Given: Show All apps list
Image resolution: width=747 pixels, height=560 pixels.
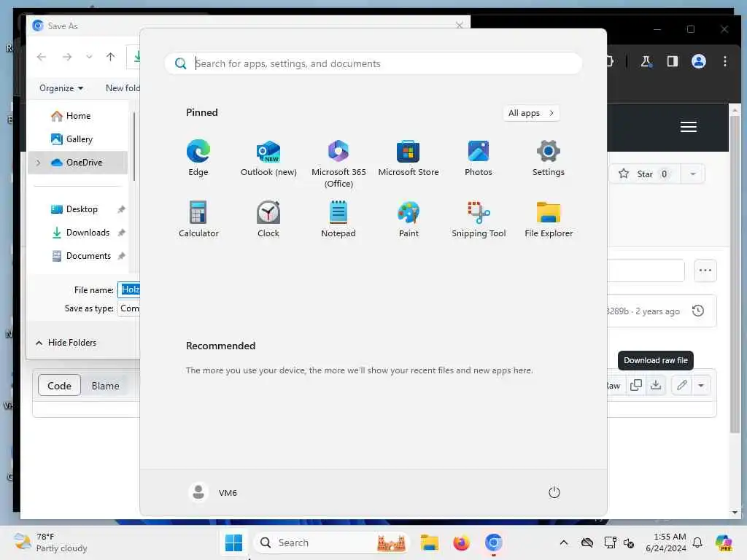Looking at the screenshot, I should point(531,113).
